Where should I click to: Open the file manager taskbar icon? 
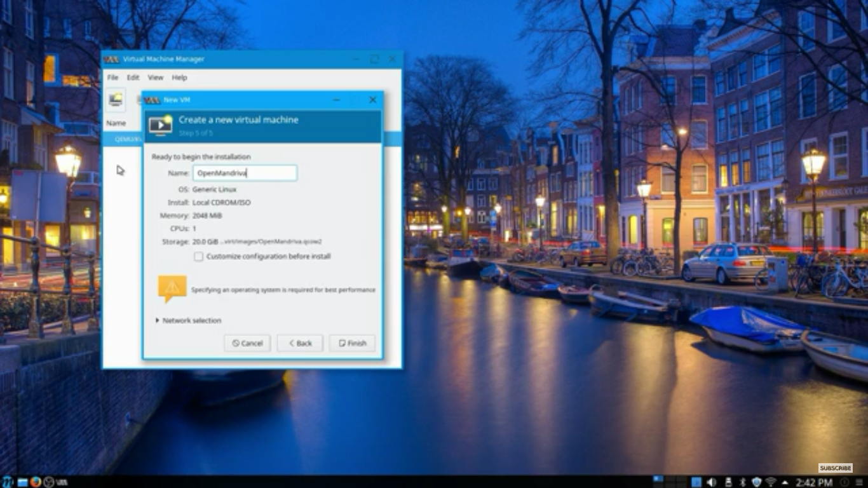pos(22,482)
